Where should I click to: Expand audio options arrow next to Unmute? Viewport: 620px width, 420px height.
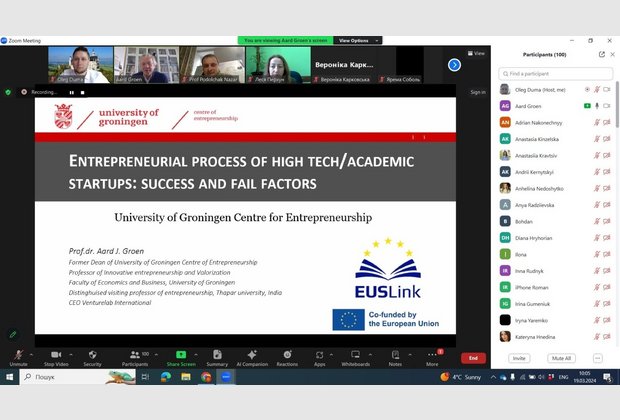click(31, 354)
